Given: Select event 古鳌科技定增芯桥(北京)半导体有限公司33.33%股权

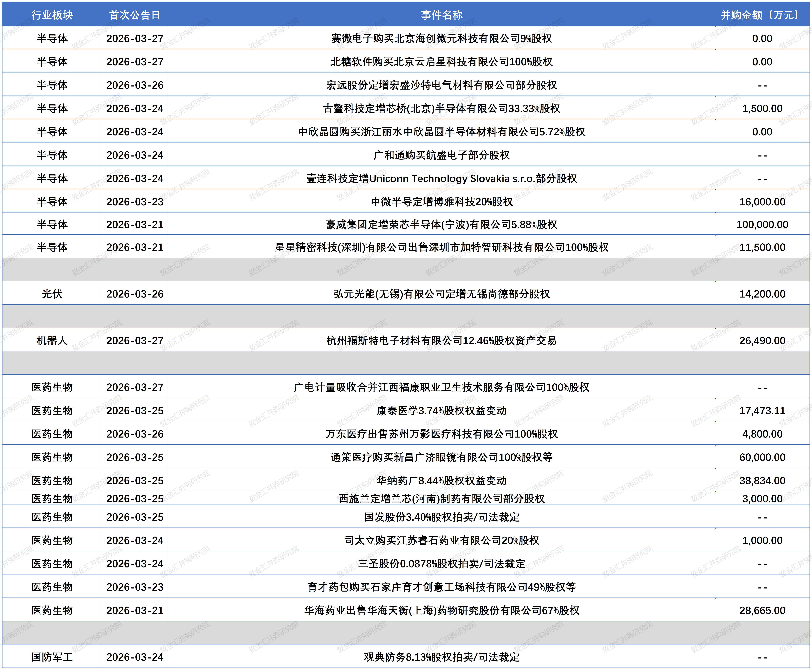Looking at the screenshot, I should click(x=442, y=109).
